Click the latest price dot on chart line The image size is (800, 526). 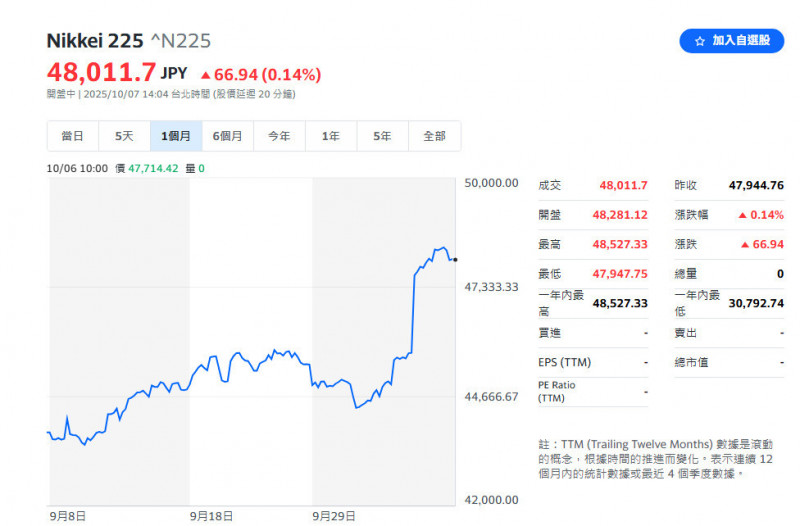(455, 260)
